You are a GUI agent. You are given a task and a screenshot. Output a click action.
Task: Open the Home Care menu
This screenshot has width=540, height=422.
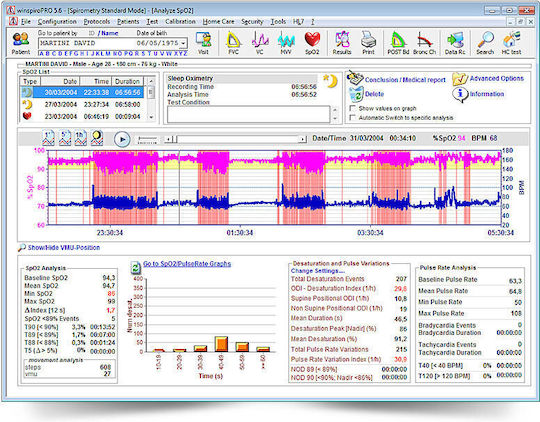218,22
